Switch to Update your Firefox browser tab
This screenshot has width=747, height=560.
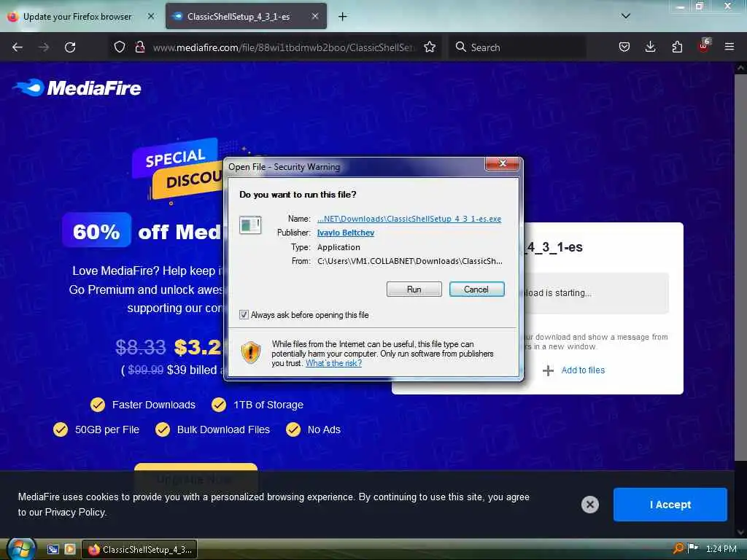[77, 17]
